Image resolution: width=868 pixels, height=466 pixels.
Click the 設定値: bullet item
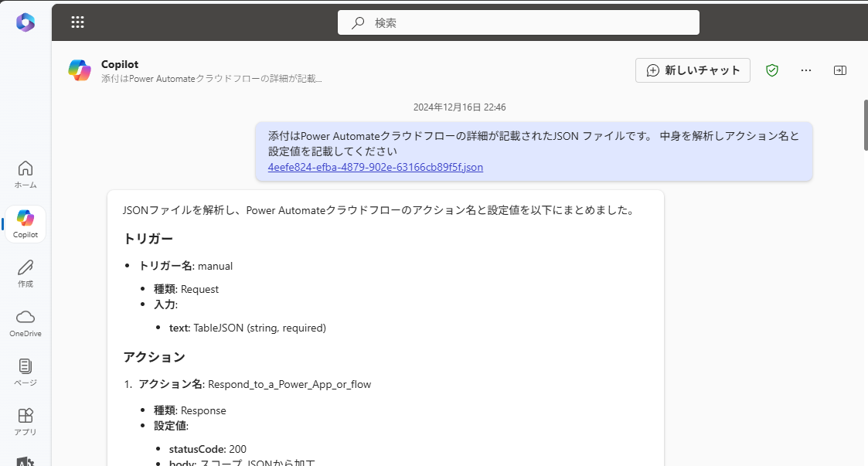coord(171,426)
